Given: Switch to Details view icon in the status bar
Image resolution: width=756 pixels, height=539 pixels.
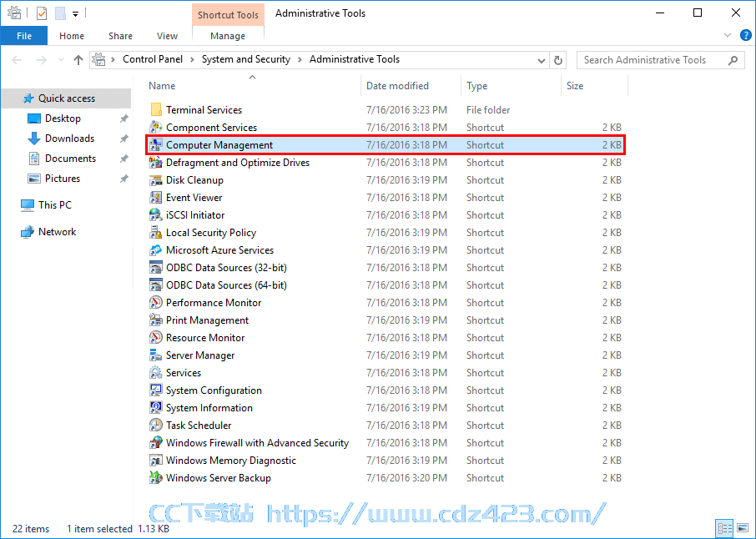Looking at the screenshot, I should pos(724,528).
